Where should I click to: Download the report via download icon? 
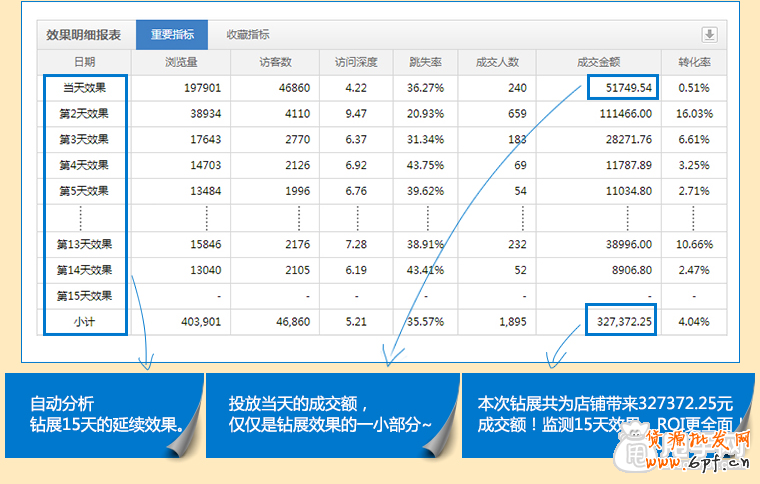point(710,34)
